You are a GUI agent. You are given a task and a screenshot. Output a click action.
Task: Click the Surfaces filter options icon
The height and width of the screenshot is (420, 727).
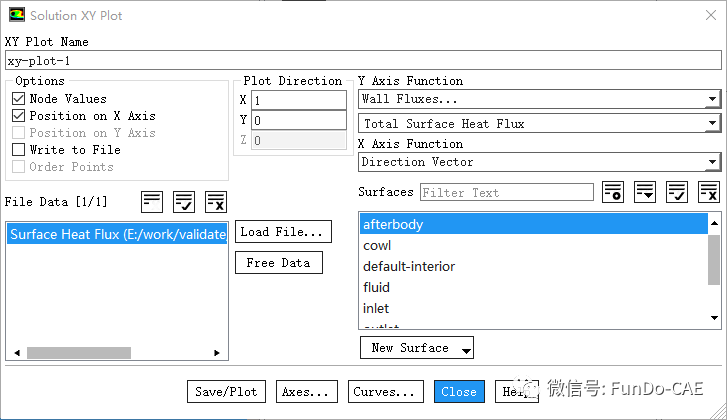pyautogui.click(x=613, y=192)
